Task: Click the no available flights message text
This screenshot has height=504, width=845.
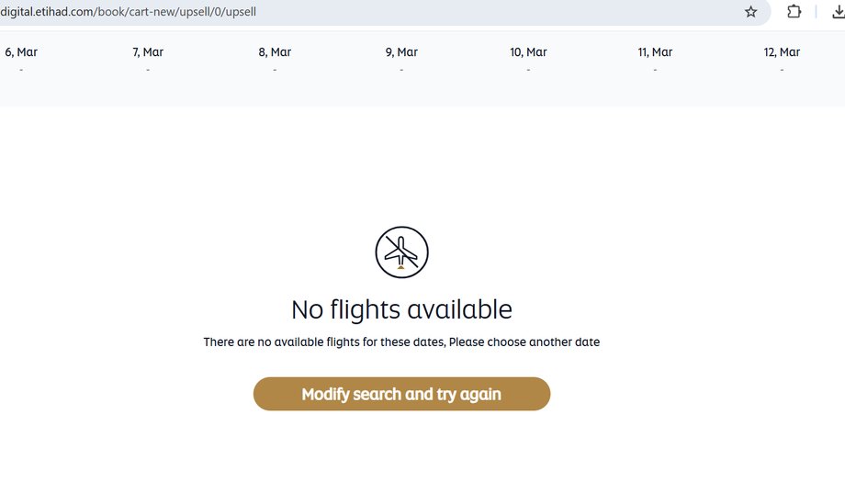Action: click(x=401, y=342)
